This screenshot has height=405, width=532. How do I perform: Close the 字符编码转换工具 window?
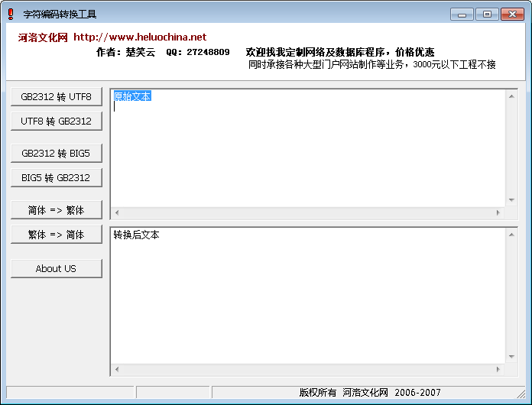click(x=512, y=15)
